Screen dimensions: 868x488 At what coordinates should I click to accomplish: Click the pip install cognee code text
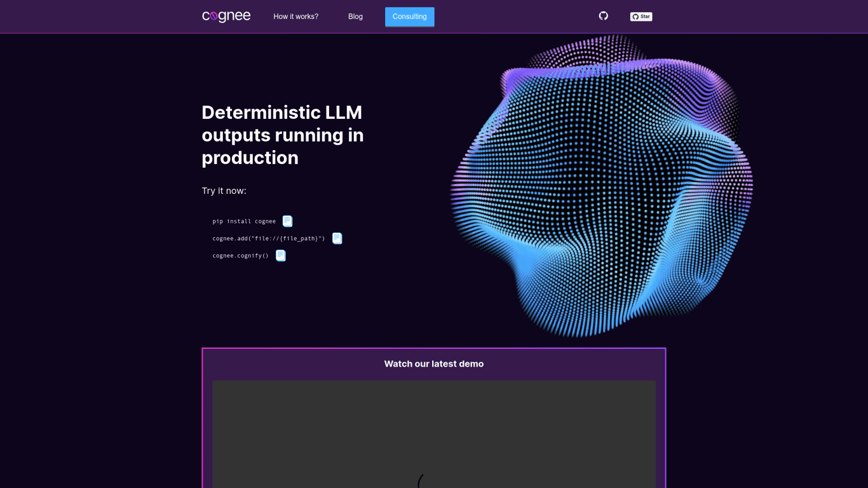244,221
